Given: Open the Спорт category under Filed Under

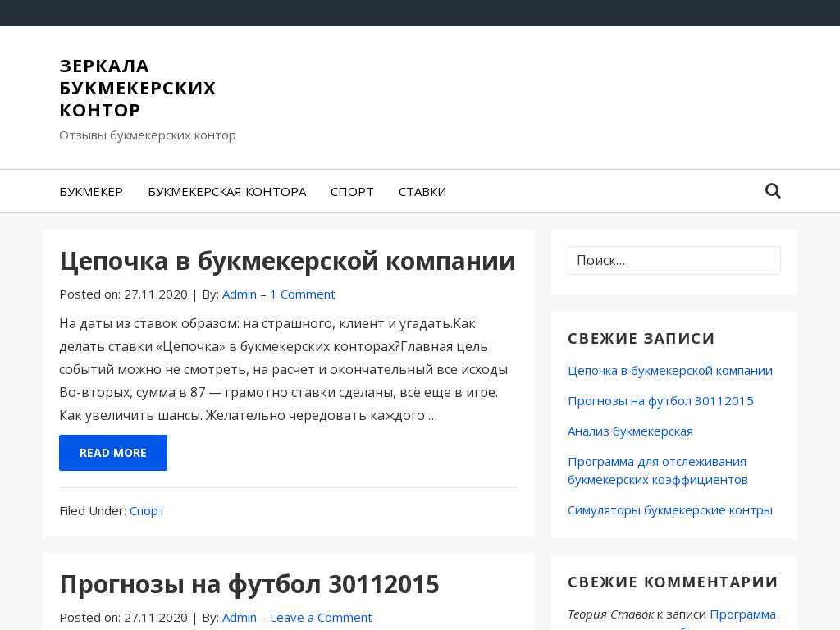Looking at the screenshot, I should 147,510.
